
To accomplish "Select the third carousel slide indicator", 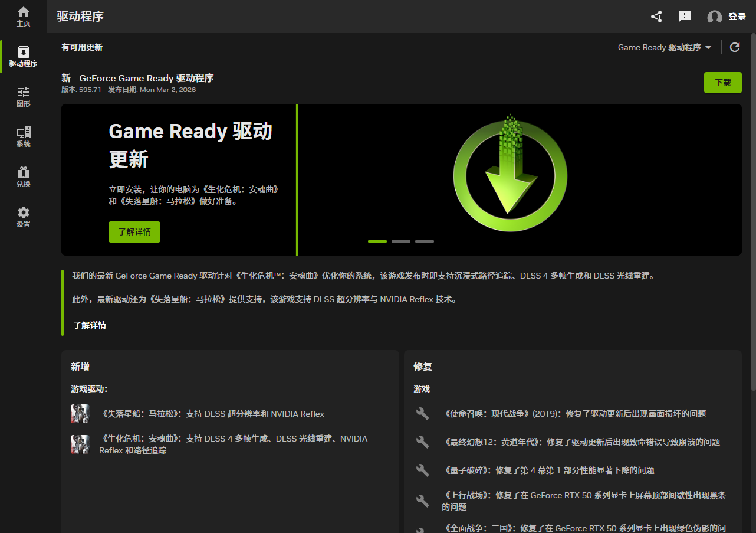I will click(x=425, y=241).
